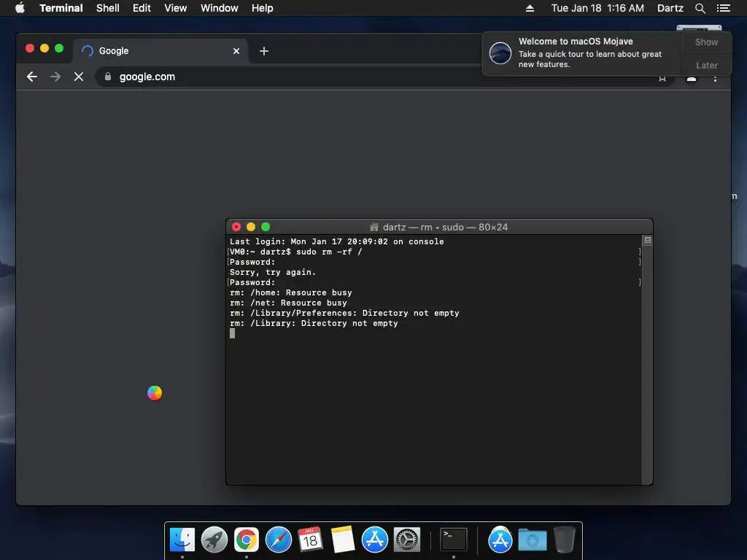Open the View menu
The image size is (747, 560).
click(x=175, y=8)
